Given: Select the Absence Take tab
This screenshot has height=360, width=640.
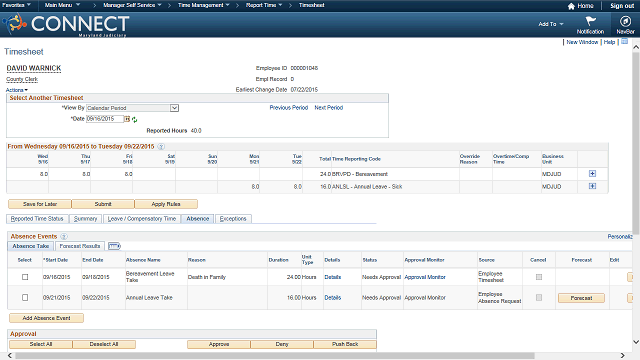Looking at the screenshot, I should (31, 246).
